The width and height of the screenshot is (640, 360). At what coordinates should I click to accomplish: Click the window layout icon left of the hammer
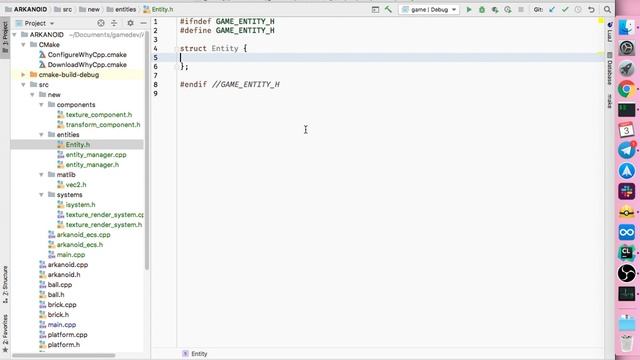(376, 9)
